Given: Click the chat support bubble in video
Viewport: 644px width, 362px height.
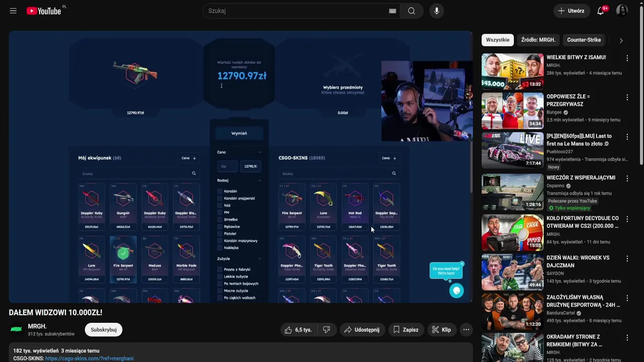Looking at the screenshot, I should click(456, 290).
